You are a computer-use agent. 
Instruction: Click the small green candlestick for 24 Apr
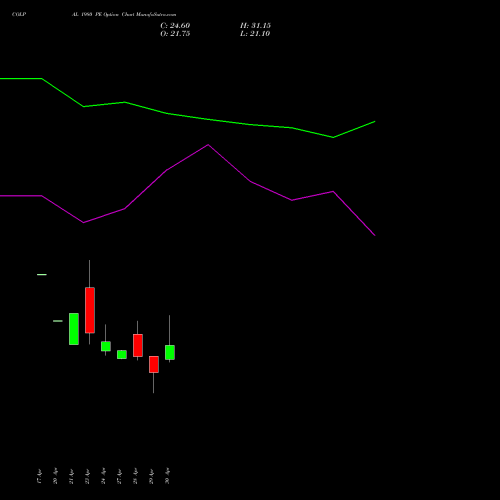106,346
